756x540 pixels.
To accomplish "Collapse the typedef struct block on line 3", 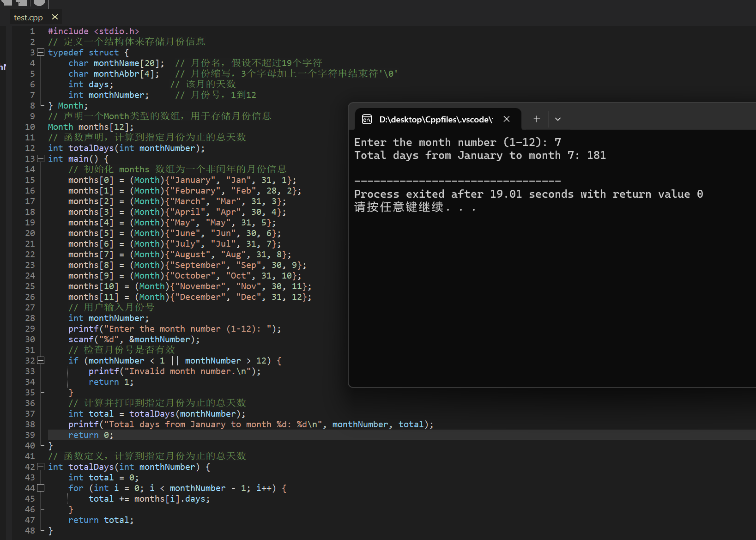I will pyautogui.click(x=41, y=52).
